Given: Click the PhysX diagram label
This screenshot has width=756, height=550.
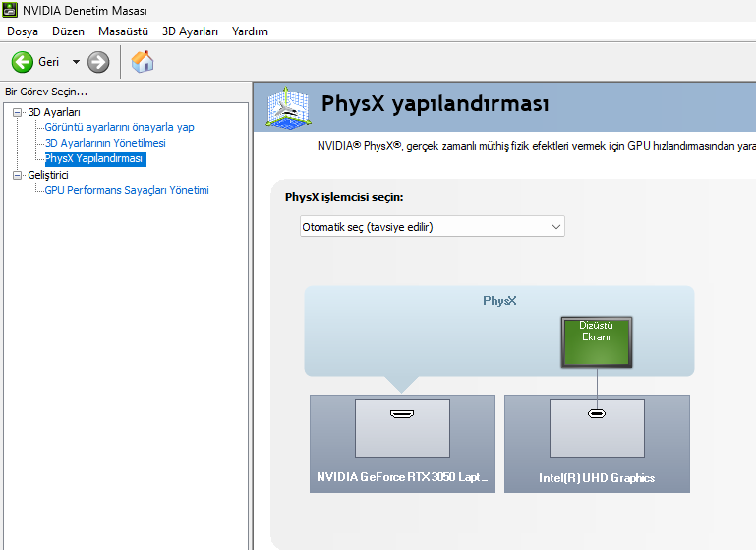Looking at the screenshot, I should pos(499,301).
